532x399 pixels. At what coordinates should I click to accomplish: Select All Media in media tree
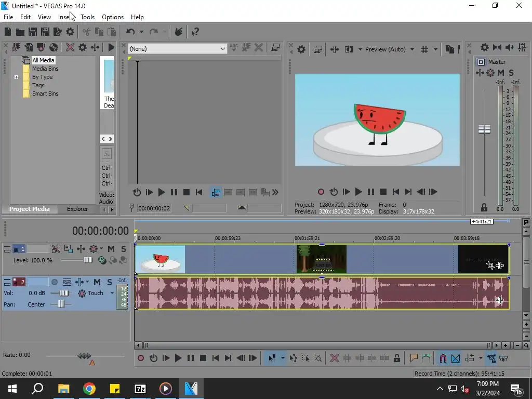click(x=43, y=60)
